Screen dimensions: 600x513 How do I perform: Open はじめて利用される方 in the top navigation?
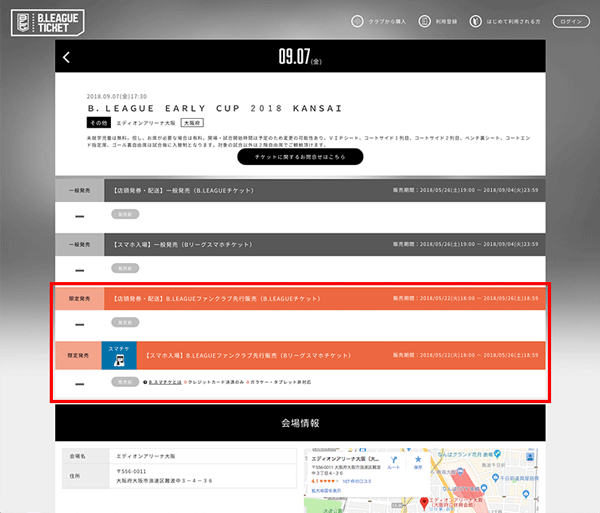click(513, 21)
